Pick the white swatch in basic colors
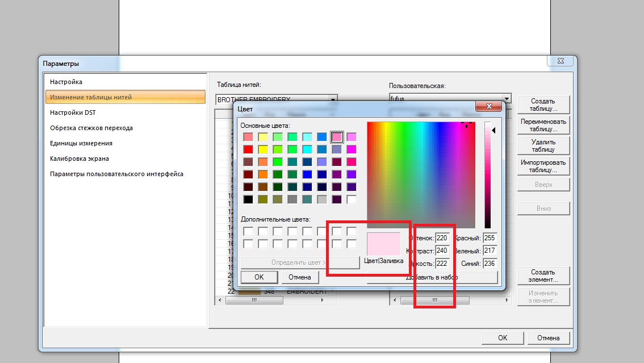The width and height of the screenshot is (644, 363). click(352, 199)
